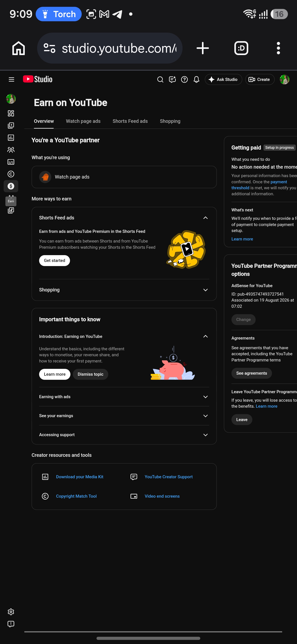This screenshot has height=644, width=297.
Task: Switch to the Watch page ads tab
Action: point(83,121)
